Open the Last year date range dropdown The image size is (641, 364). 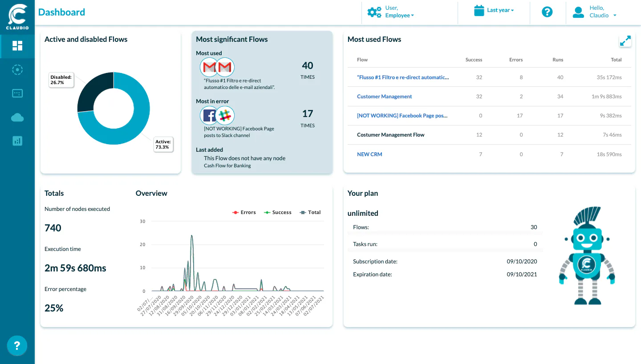[500, 10]
